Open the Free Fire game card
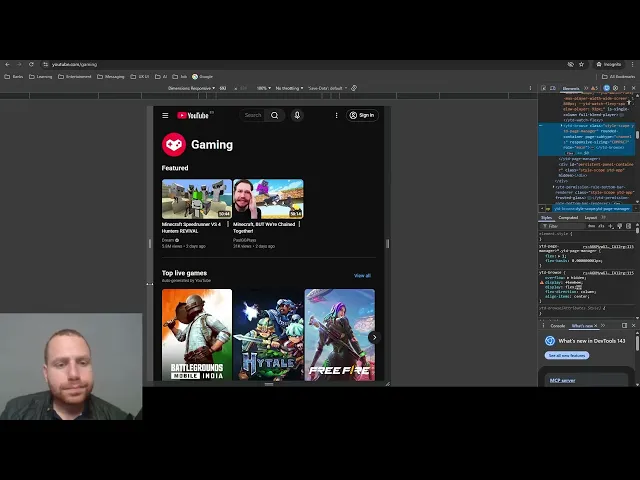The image size is (640, 480). 340,335
